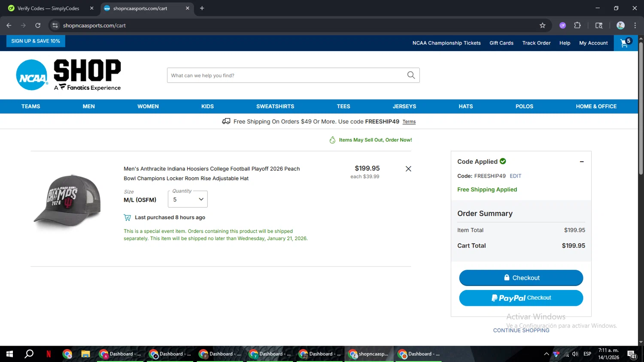
Task: Open a new browser tab
Action: (x=202, y=8)
